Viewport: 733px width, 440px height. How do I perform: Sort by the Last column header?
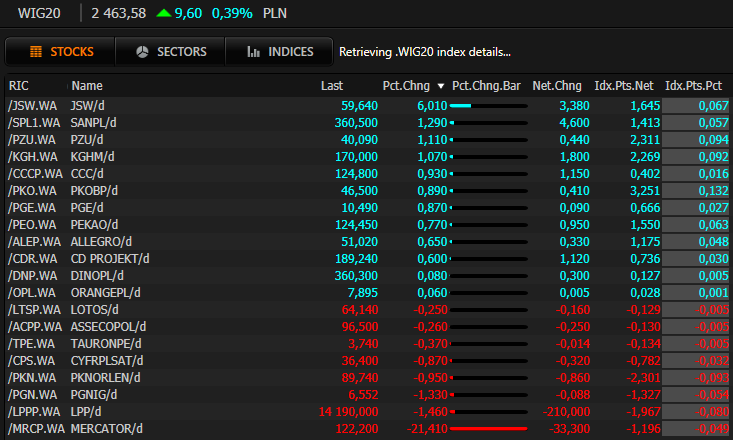pos(331,86)
